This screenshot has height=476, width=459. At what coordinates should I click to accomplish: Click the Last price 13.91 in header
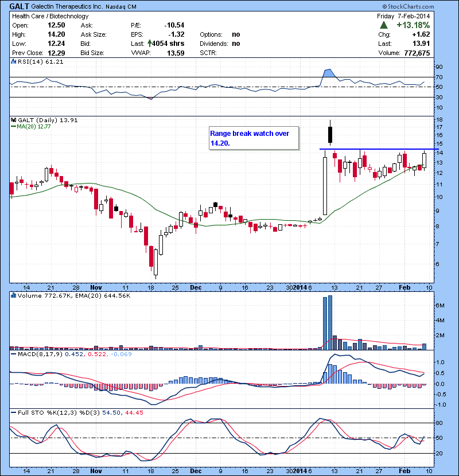(x=421, y=44)
